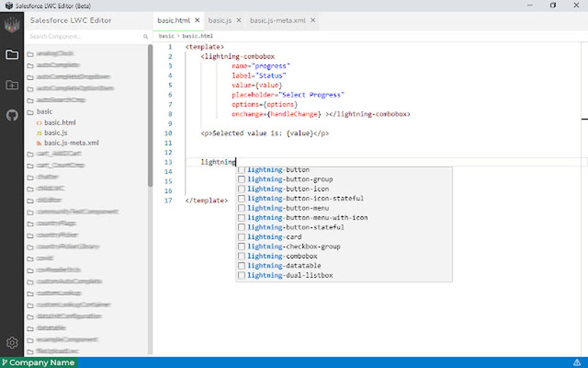Click the new component folder-plus icon
Image resolution: width=588 pixels, height=368 pixels.
(12, 85)
